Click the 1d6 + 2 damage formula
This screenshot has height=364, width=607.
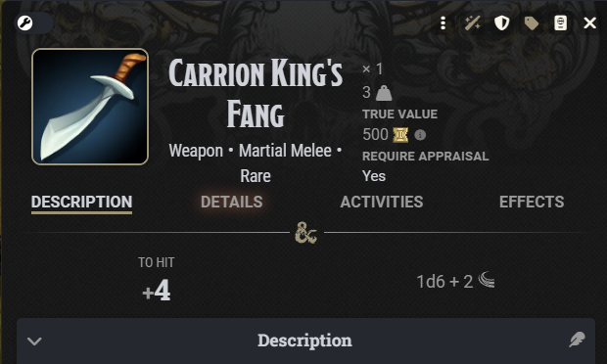click(x=444, y=282)
